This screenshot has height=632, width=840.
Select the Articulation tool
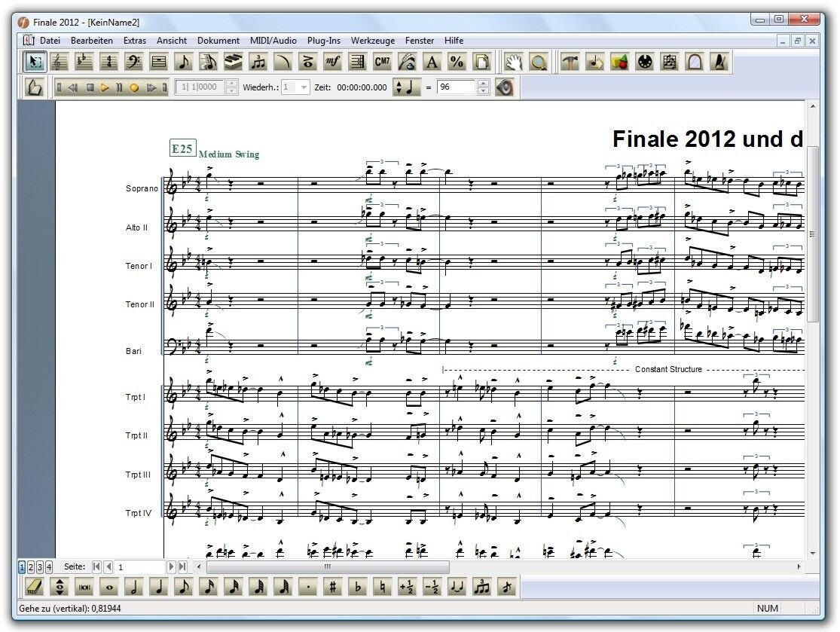click(307, 62)
